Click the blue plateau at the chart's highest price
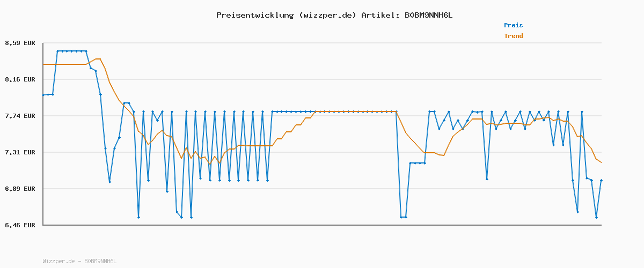Screen dimensions: 644x268 71,51
